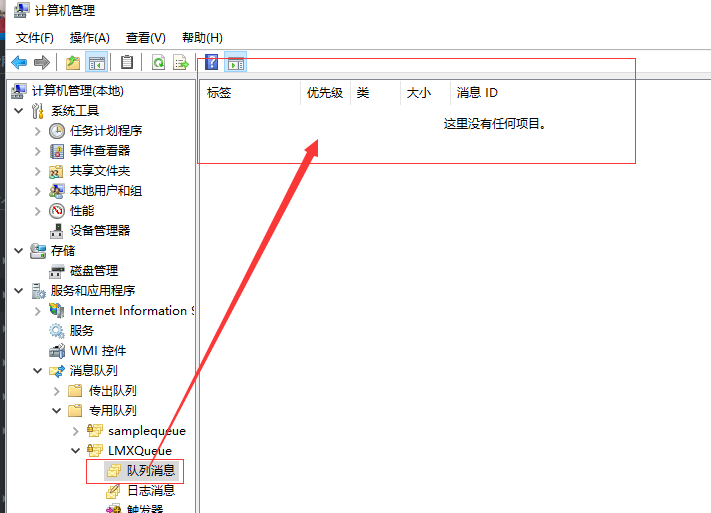This screenshot has width=711, height=513.
Task: Click the Help question mark icon
Action: [x=211, y=62]
